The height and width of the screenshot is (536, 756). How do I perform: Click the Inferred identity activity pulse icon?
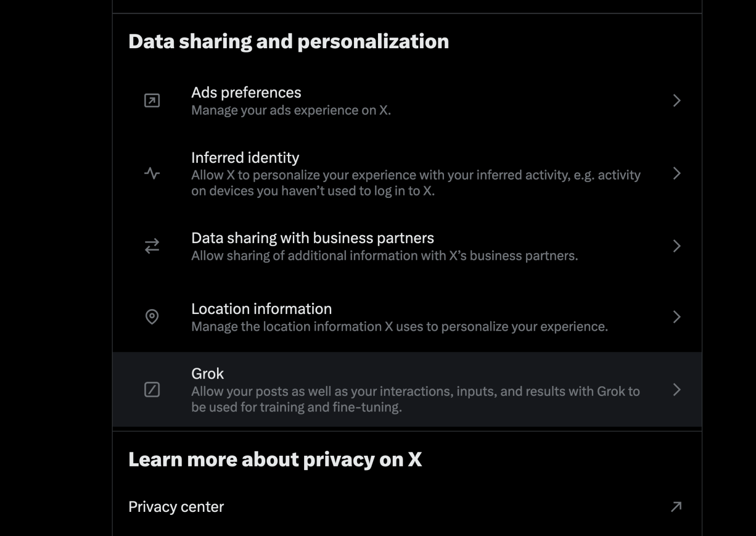point(152,173)
